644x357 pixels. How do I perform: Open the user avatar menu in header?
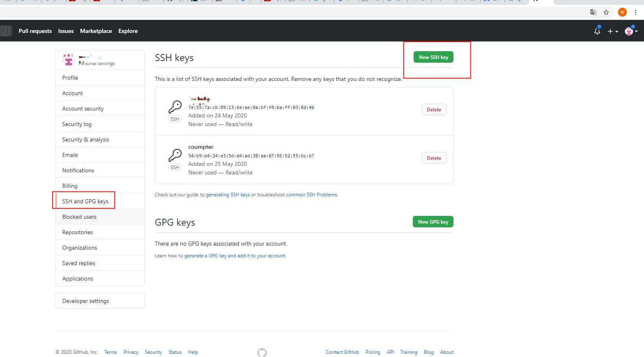[631, 31]
